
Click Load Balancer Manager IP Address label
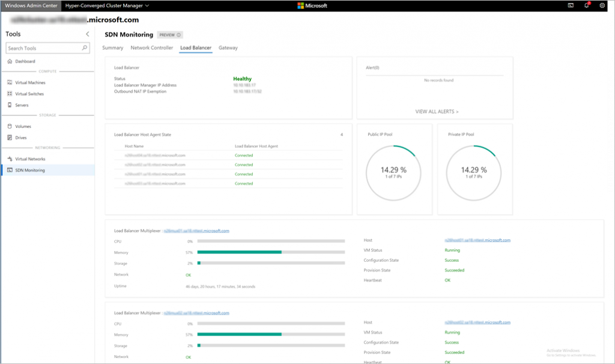click(145, 85)
